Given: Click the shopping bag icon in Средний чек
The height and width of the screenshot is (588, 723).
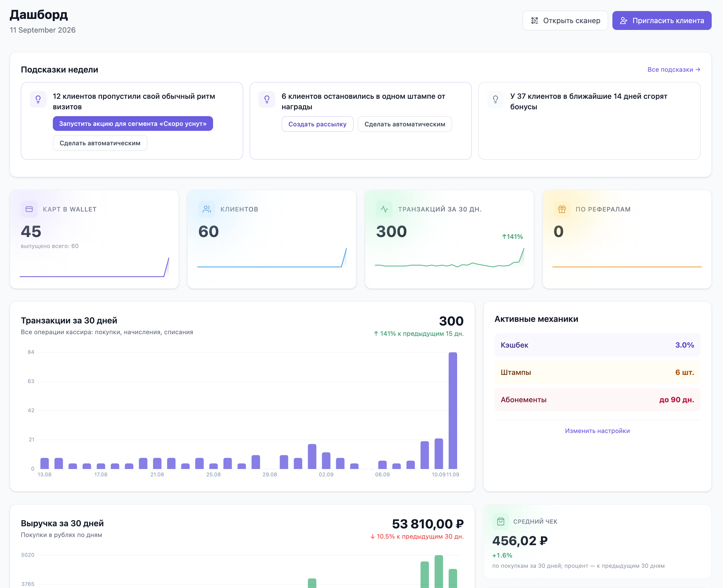Looking at the screenshot, I should point(500,522).
